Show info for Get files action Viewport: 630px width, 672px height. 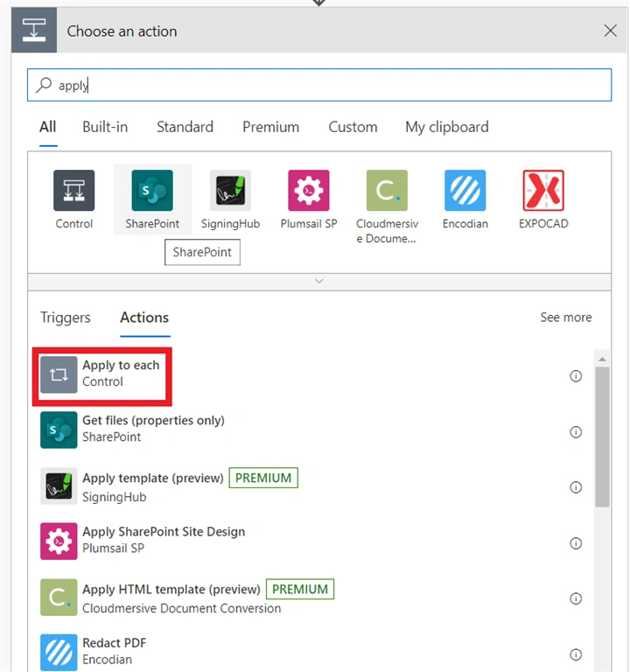coord(576,431)
